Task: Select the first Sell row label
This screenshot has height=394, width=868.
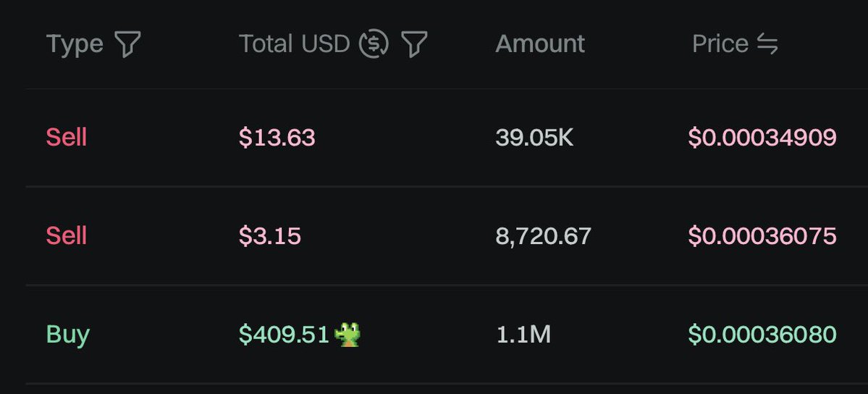Action: (67, 137)
